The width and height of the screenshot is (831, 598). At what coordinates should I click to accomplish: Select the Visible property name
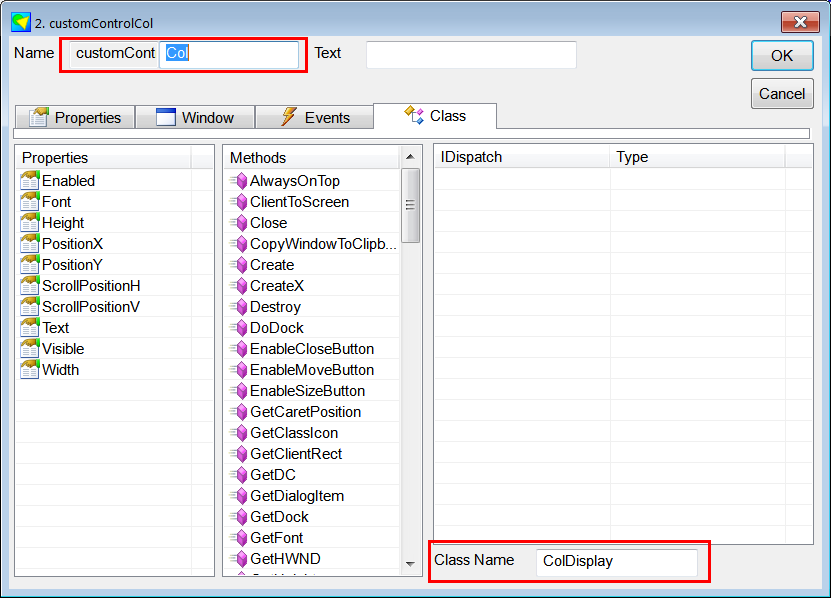[63, 349]
